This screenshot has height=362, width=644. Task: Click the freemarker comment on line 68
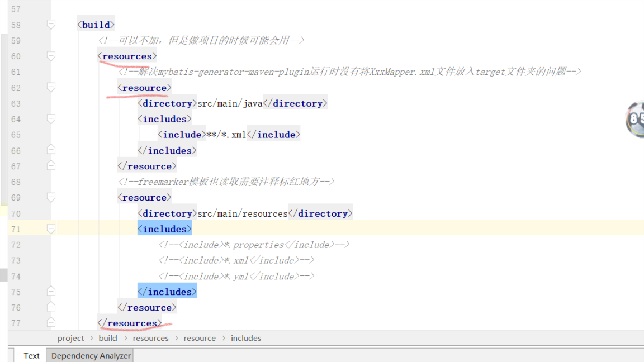(x=226, y=182)
